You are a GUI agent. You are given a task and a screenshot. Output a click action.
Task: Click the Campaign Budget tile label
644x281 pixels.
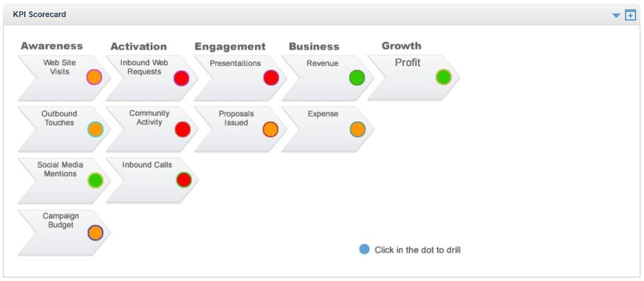61,221
